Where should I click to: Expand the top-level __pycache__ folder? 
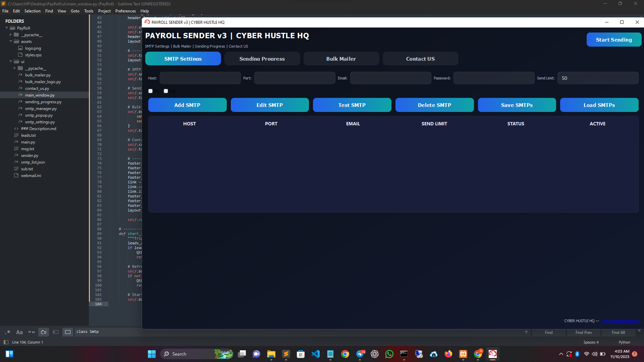tap(11, 35)
